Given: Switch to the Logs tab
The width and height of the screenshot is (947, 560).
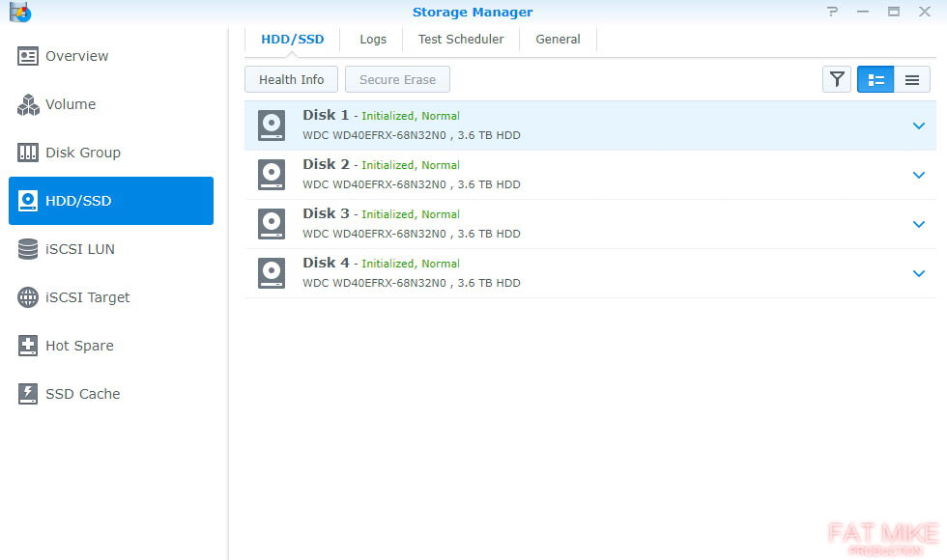Looking at the screenshot, I should [373, 40].
